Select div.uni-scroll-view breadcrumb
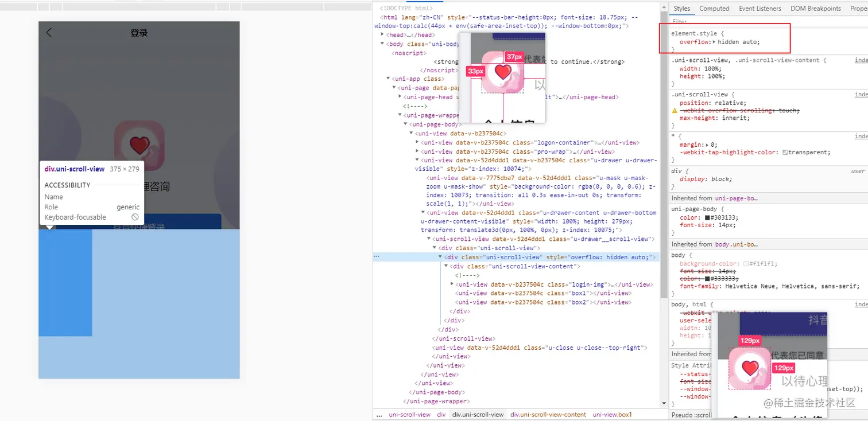This screenshot has width=868, height=421. pyautogui.click(x=478, y=415)
